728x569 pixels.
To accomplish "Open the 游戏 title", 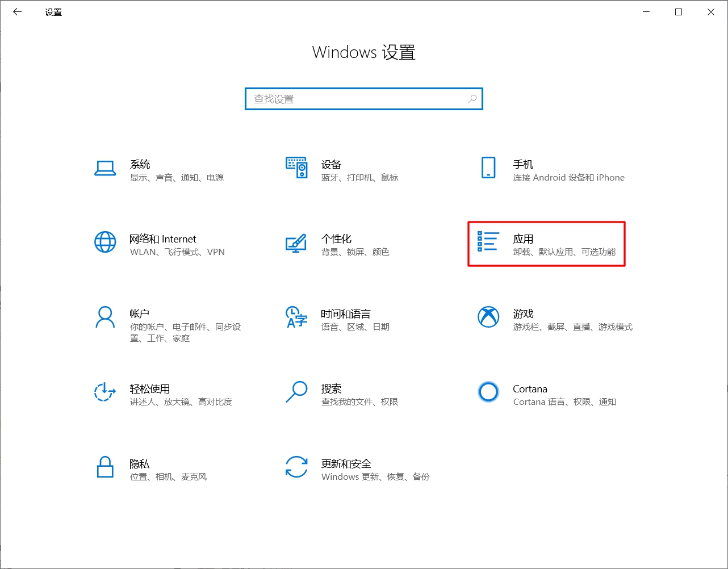I will click(523, 314).
